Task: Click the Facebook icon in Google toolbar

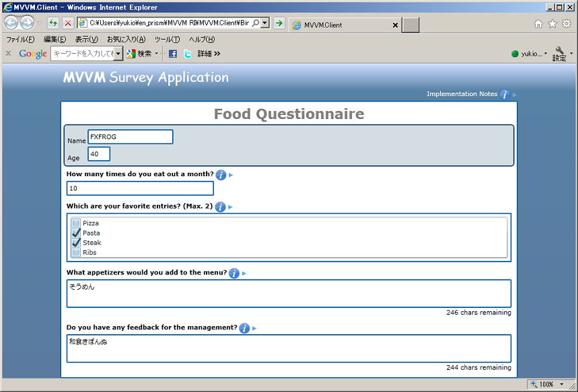Action: (x=173, y=54)
